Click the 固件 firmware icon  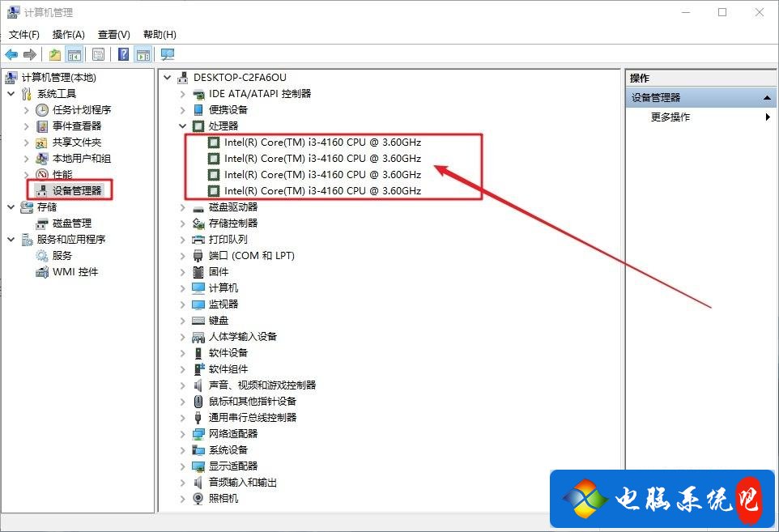[198, 272]
